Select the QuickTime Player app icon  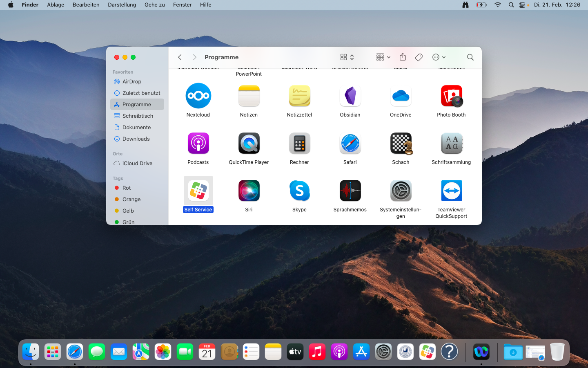pyautogui.click(x=249, y=143)
